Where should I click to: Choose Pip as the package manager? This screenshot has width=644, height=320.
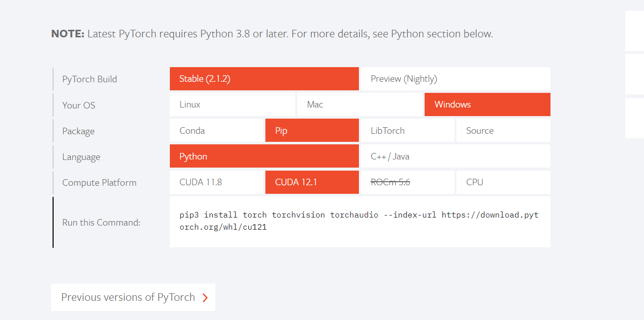click(312, 130)
